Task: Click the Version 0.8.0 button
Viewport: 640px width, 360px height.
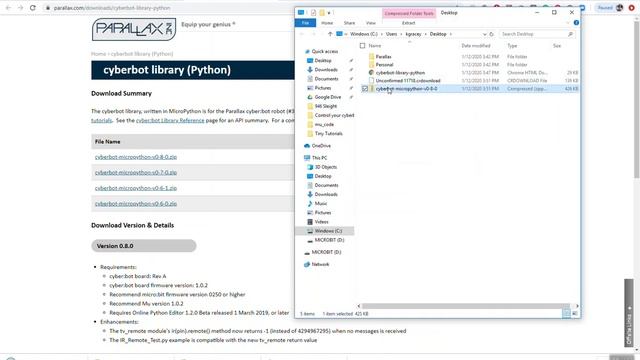Action: [x=144, y=246]
